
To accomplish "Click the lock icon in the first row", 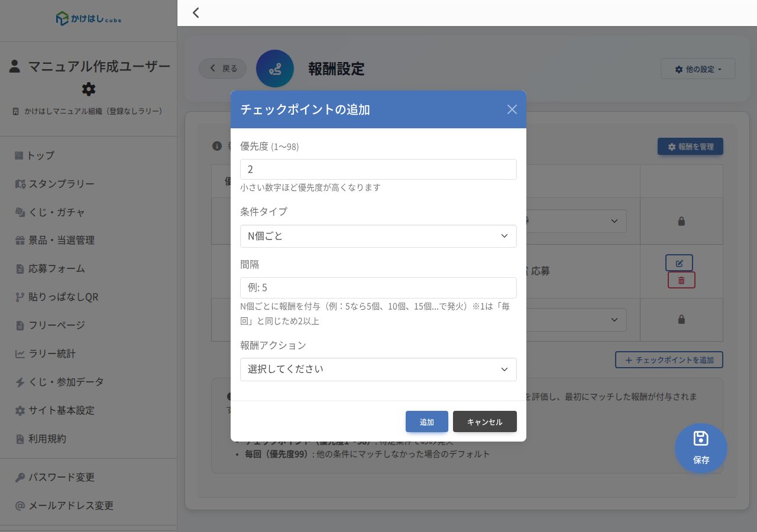I will [681, 221].
